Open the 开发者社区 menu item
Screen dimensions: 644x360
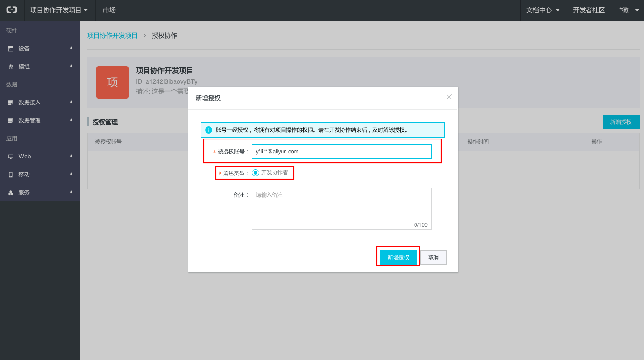[x=589, y=10]
